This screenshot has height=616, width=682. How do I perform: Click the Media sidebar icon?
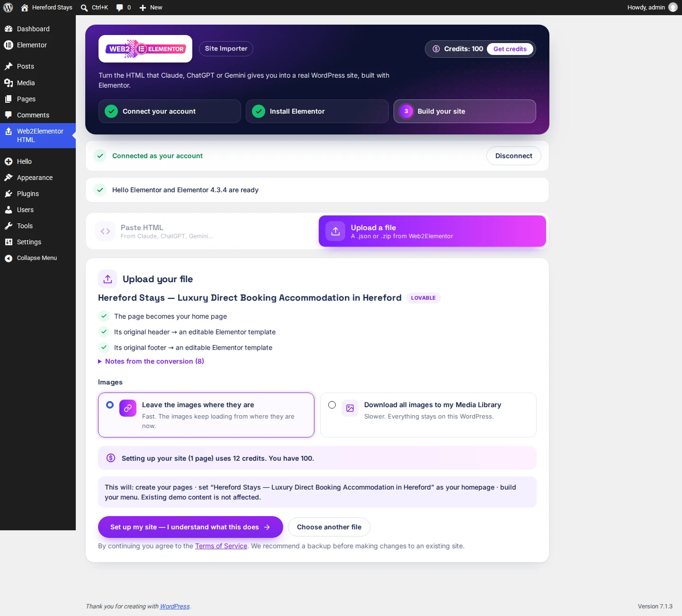(9, 83)
